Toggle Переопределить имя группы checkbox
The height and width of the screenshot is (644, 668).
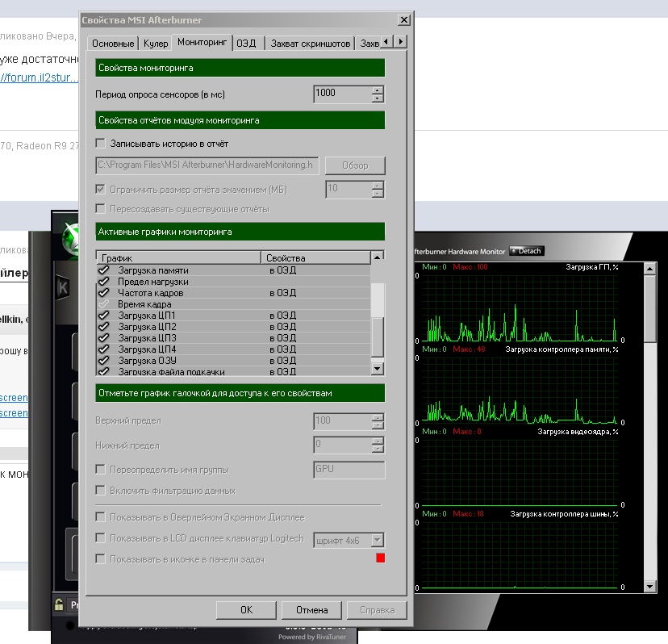coord(101,469)
